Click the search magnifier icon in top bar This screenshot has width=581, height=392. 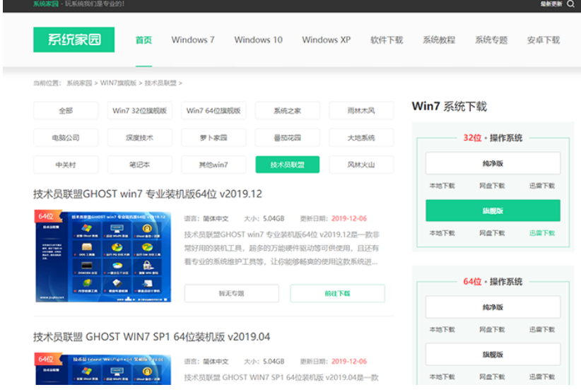point(570,4)
